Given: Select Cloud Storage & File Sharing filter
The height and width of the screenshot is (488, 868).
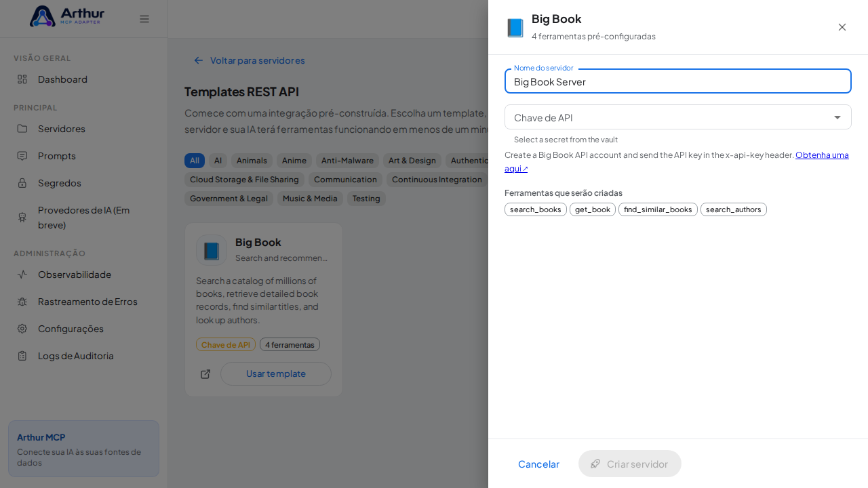Looking at the screenshot, I should pos(244,180).
